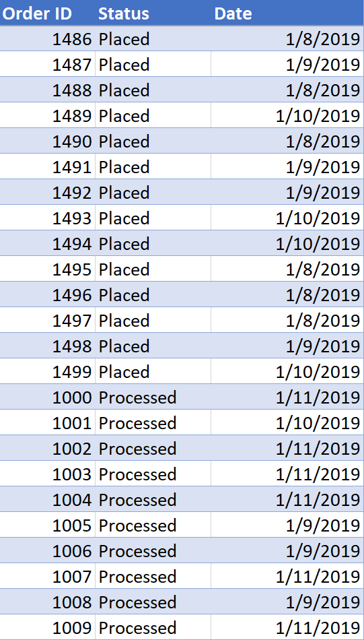
Task: Select the date cell for order 1001
Action: 287,423
